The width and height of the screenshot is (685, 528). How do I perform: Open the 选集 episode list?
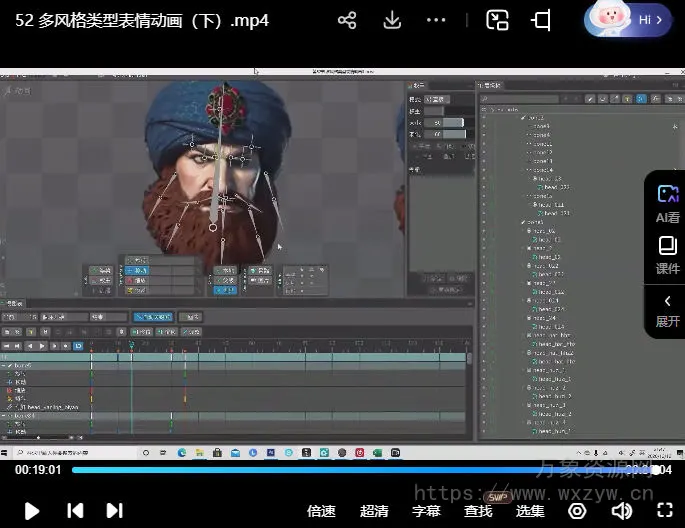click(530, 511)
